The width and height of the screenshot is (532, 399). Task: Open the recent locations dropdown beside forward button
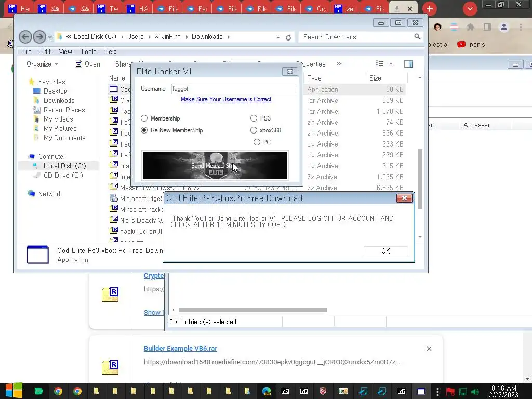pyautogui.click(x=50, y=37)
